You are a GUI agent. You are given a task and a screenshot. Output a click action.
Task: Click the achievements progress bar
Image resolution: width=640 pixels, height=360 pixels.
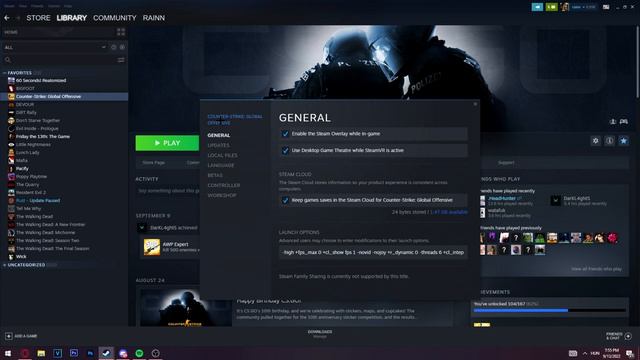click(549, 311)
